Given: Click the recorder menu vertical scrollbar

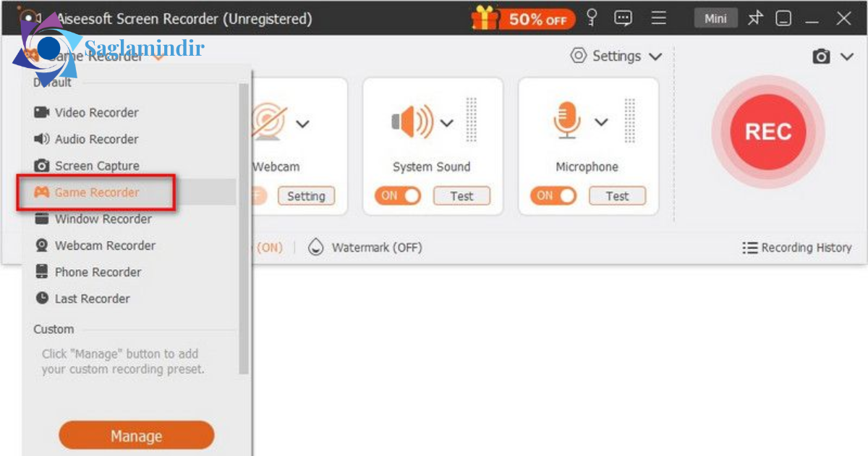Looking at the screenshot, I should [244, 228].
